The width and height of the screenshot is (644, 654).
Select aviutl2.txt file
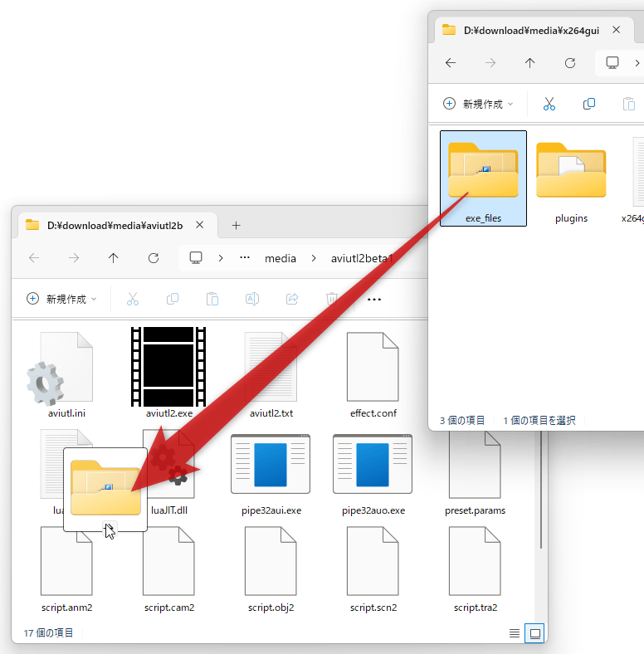(x=271, y=374)
